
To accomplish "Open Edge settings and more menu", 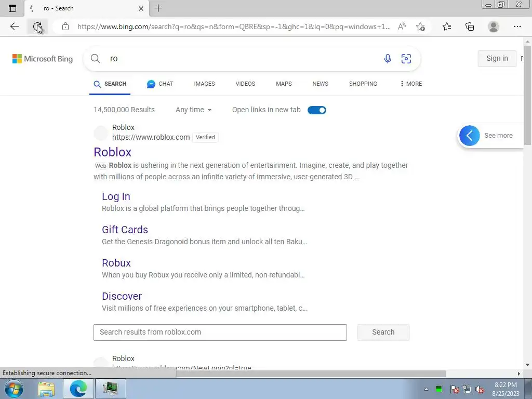I will pos(517,26).
